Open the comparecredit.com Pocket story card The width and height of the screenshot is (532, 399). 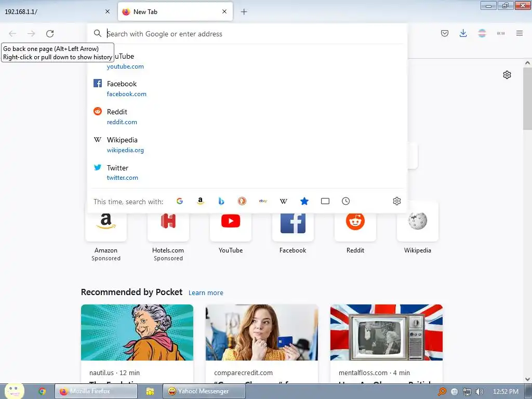[262, 344]
